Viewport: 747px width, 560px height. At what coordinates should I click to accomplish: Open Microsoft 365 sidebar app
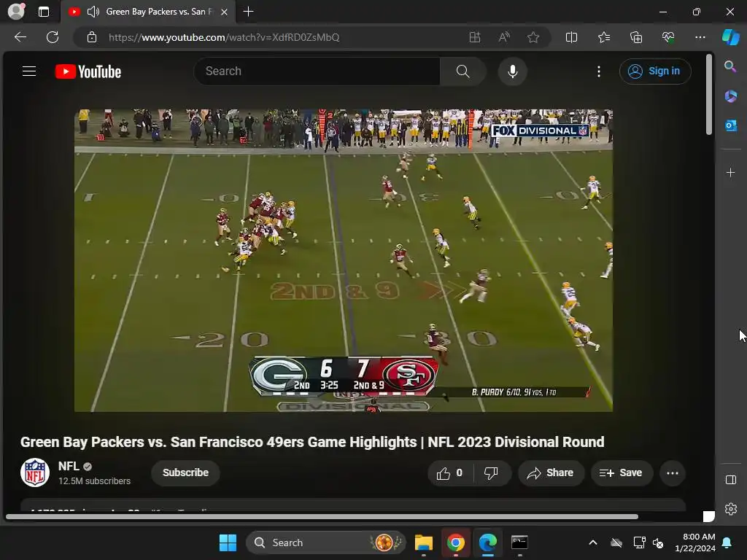[730, 96]
